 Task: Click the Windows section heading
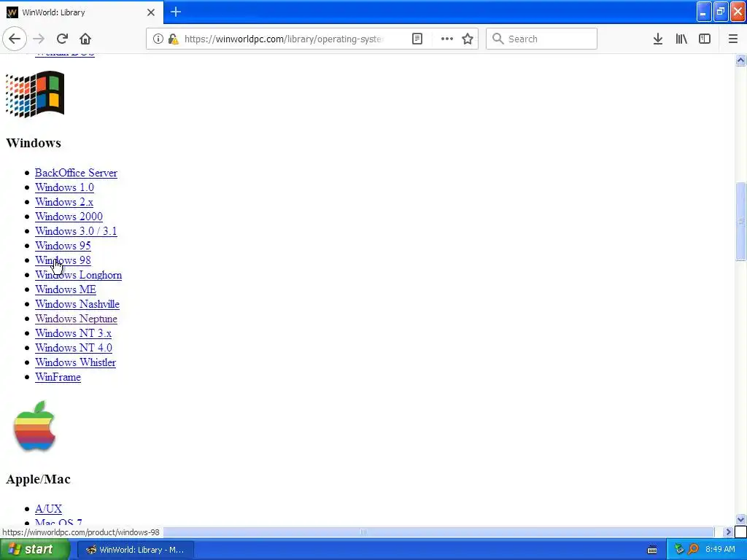pyautogui.click(x=34, y=143)
